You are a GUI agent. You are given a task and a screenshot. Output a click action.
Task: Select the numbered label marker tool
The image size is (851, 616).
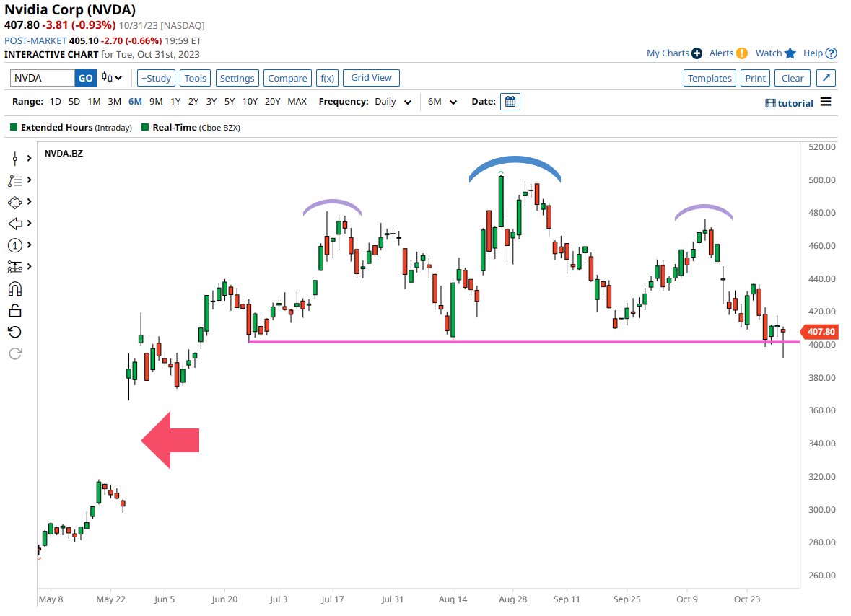(x=14, y=246)
